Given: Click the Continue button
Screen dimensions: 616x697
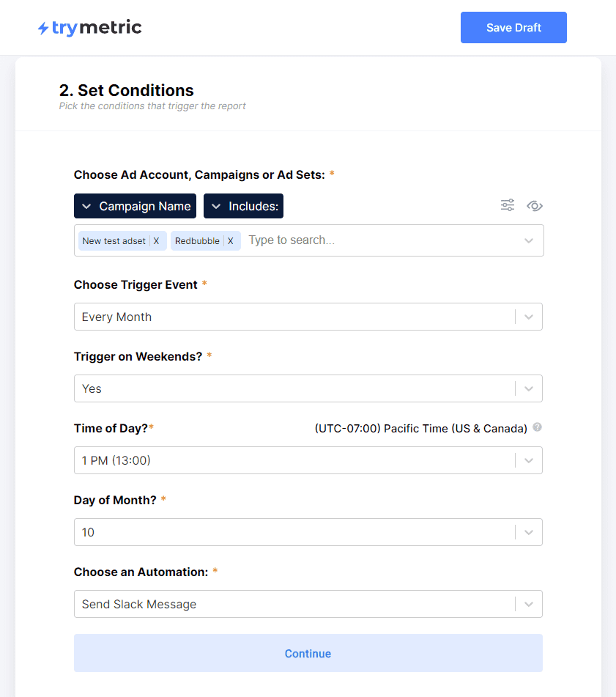Looking at the screenshot, I should pyautogui.click(x=308, y=653).
